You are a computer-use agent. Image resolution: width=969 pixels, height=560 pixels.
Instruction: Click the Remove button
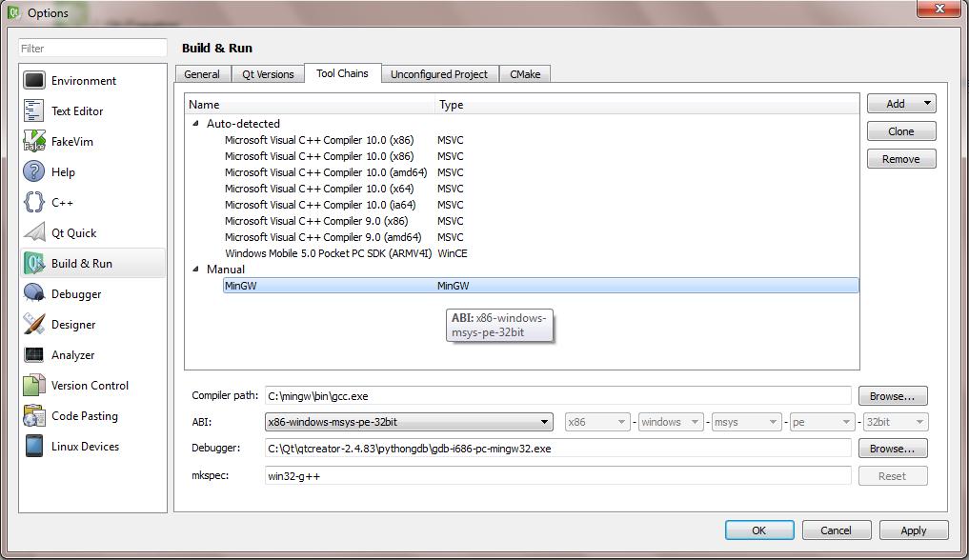coord(901,159)
